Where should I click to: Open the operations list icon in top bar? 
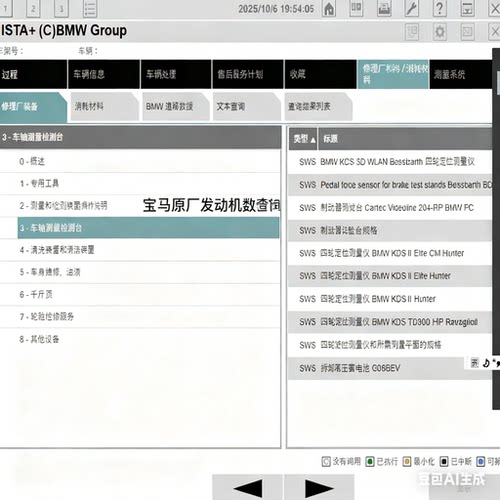click(x=90, y=9)
